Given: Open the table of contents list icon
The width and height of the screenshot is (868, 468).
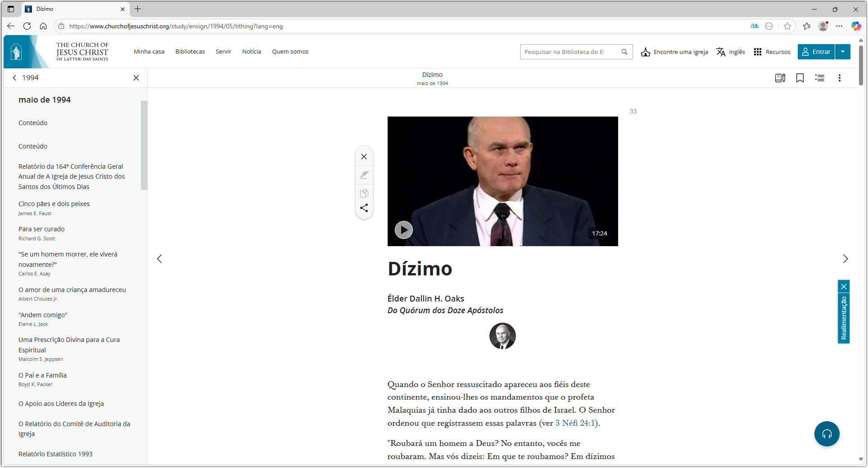Looking at the screenshot, I should (x=819, y=78).
